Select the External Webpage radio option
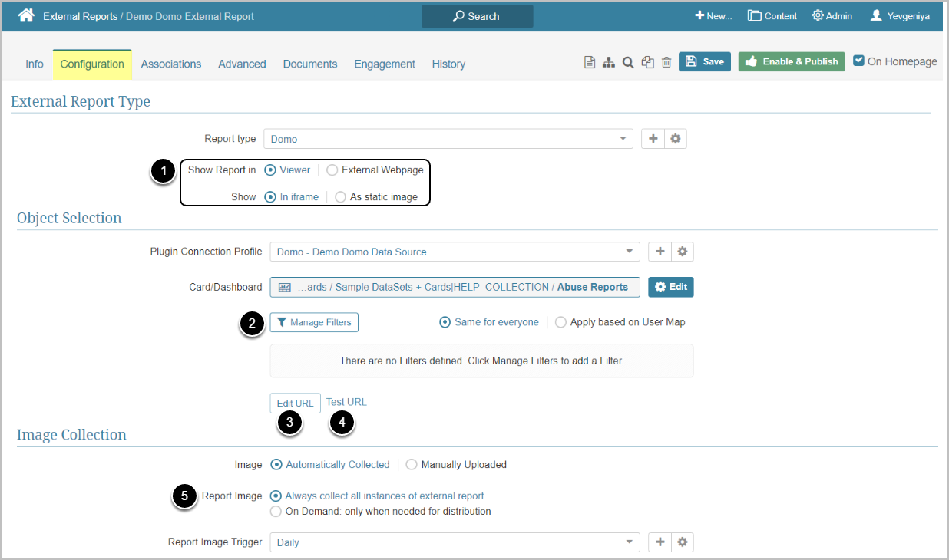The height and width of the screenshot is (560, 949). [x=332, y=170]
